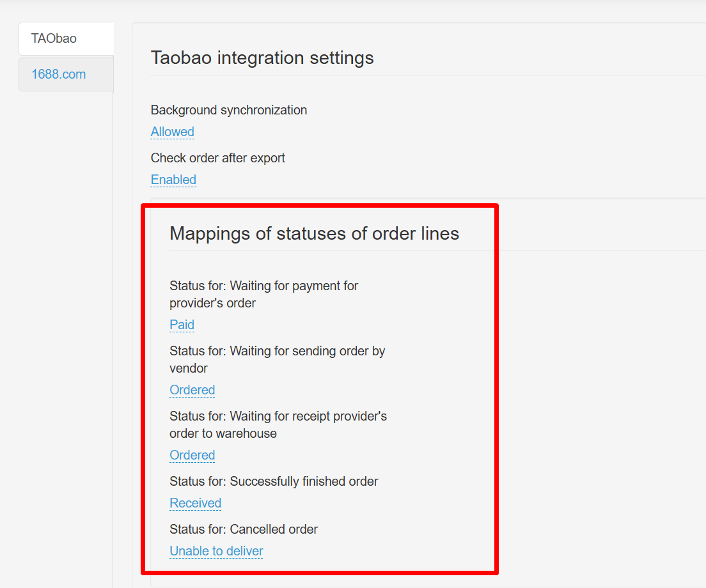Toggle the Allowed background synchronization value
The height and width of the screenshot is (588, 706).
point(172,132)
